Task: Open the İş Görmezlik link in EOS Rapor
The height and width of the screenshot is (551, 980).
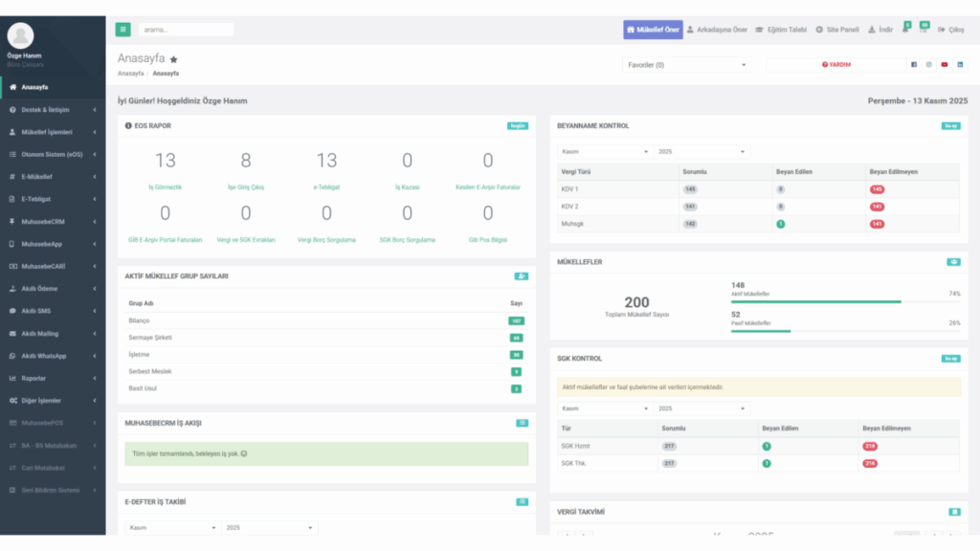Action: [x=165, y=187]
